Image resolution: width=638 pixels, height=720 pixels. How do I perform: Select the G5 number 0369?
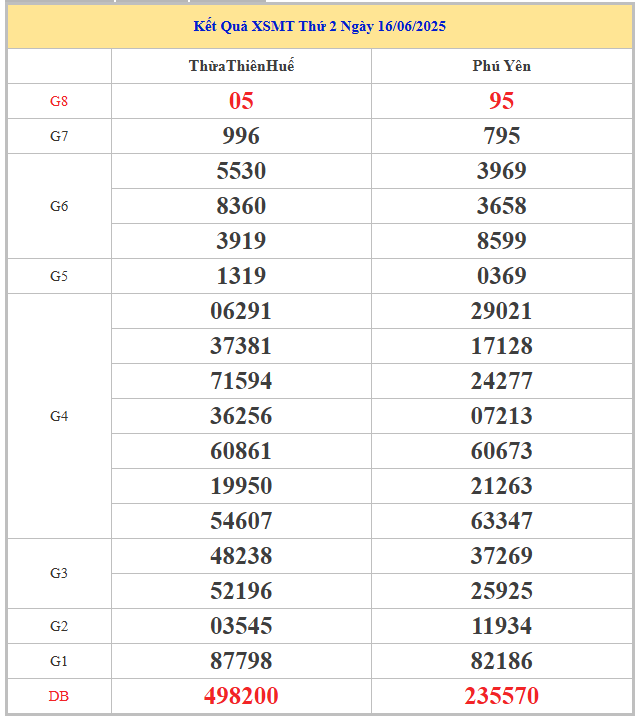502,276
